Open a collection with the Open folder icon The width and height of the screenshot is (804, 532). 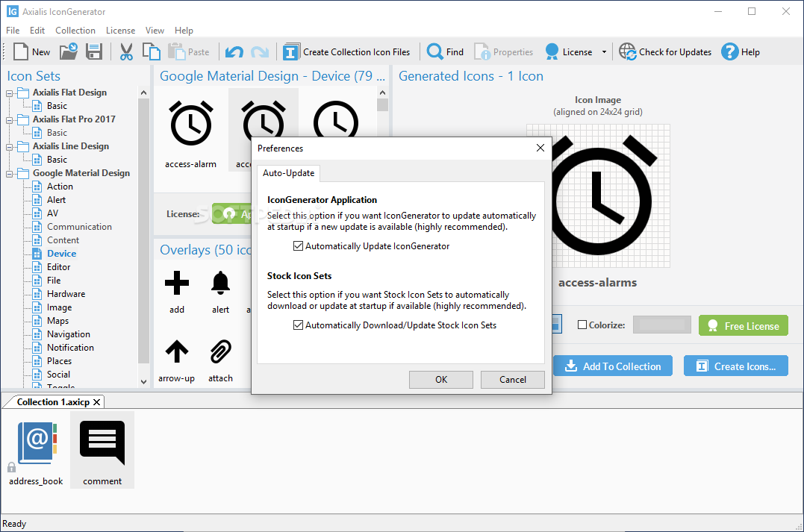[69, 51]
